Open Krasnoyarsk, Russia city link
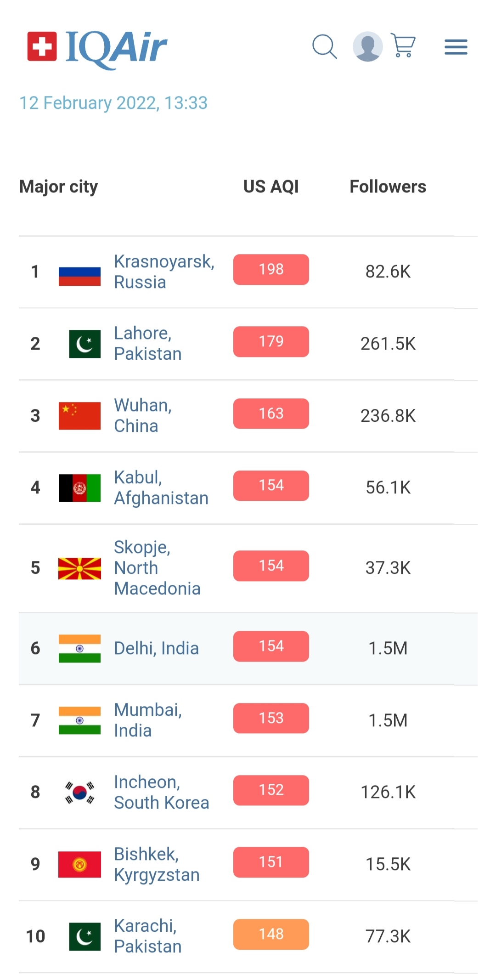This screenshot has height=980, width=496. click(x=164, y=272)
